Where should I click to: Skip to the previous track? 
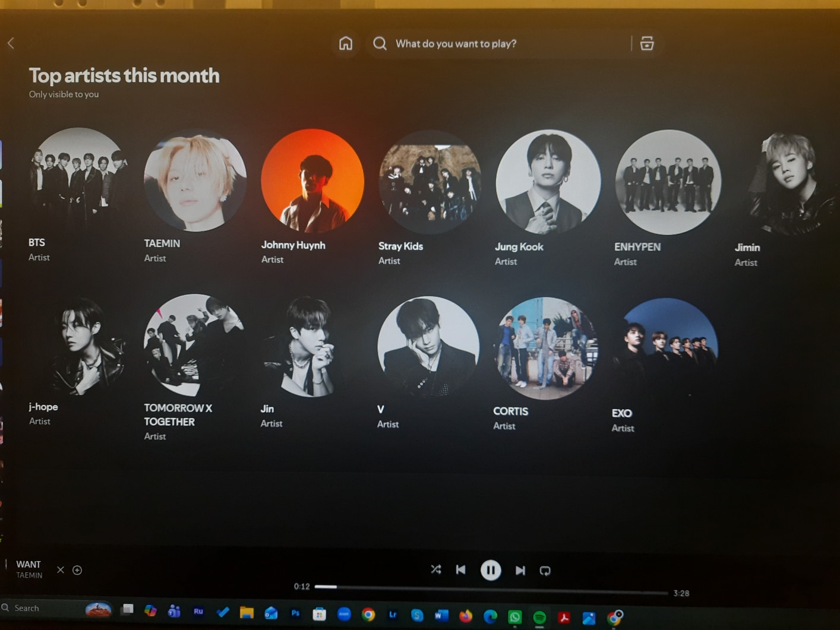(x=461, y=570)
